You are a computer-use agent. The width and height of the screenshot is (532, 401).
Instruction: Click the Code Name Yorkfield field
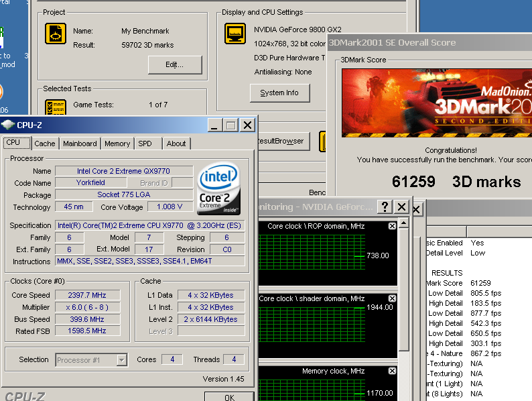click(91, 182)
